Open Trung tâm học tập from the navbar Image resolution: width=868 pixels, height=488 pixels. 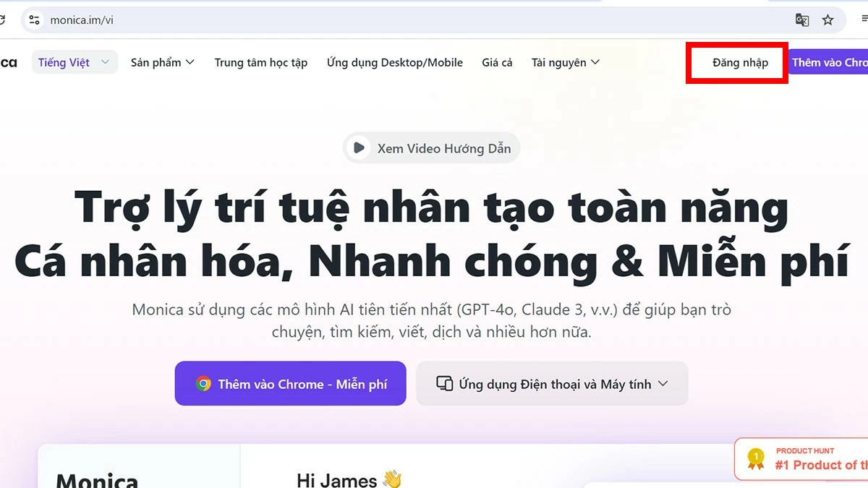260,62
